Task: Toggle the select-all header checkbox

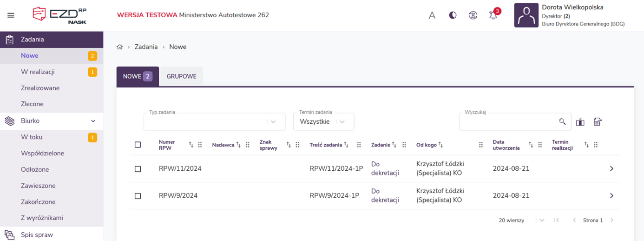Action: click(x=138, y=145)
